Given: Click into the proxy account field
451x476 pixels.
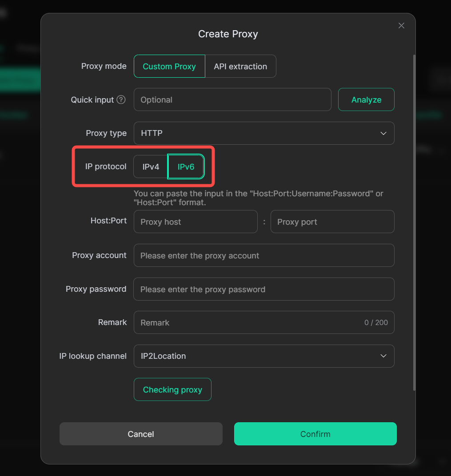Looking at the screenshot, I should point(264,255).
